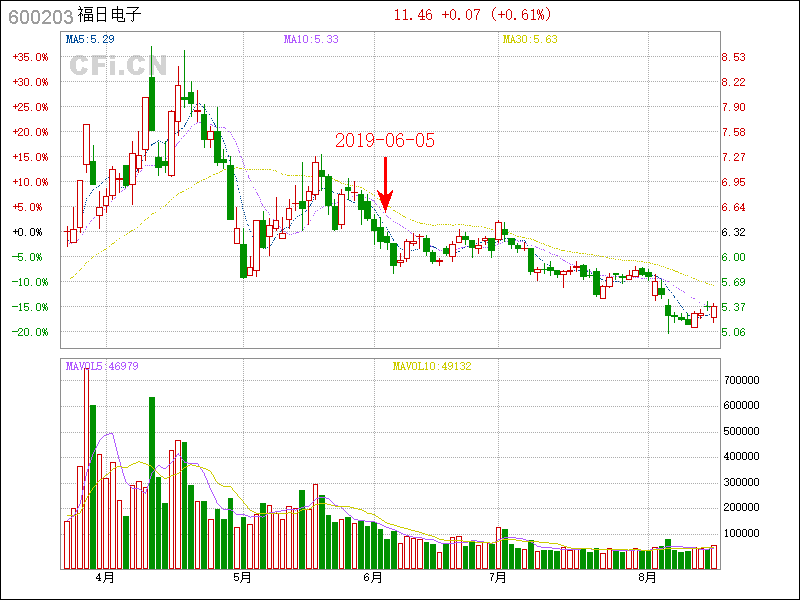Click the 400000 volume axis label
This screenshot has height=600, width=800.
click(x=742, y=457)
